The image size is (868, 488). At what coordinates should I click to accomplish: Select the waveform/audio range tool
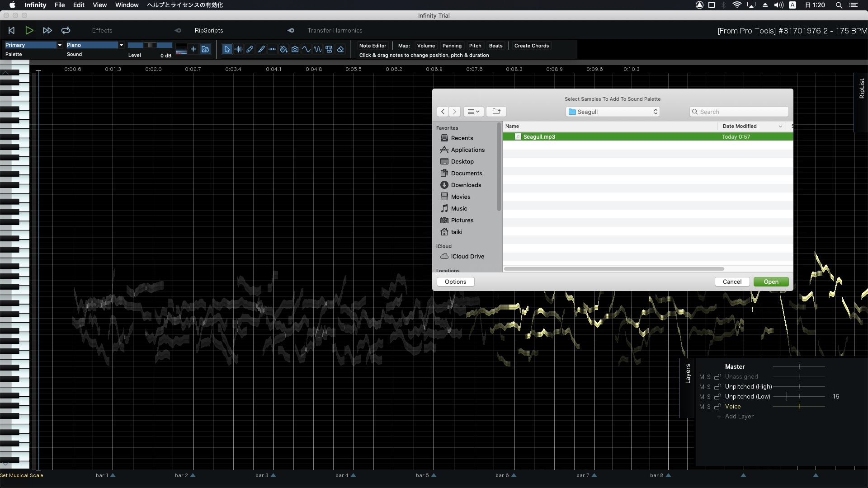click(238, 49)
